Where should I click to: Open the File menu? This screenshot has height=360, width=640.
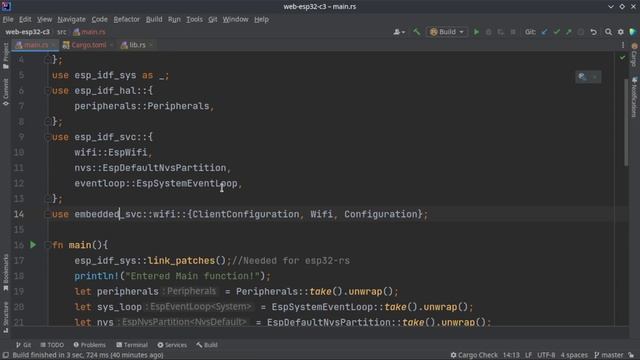click(8, 19)
